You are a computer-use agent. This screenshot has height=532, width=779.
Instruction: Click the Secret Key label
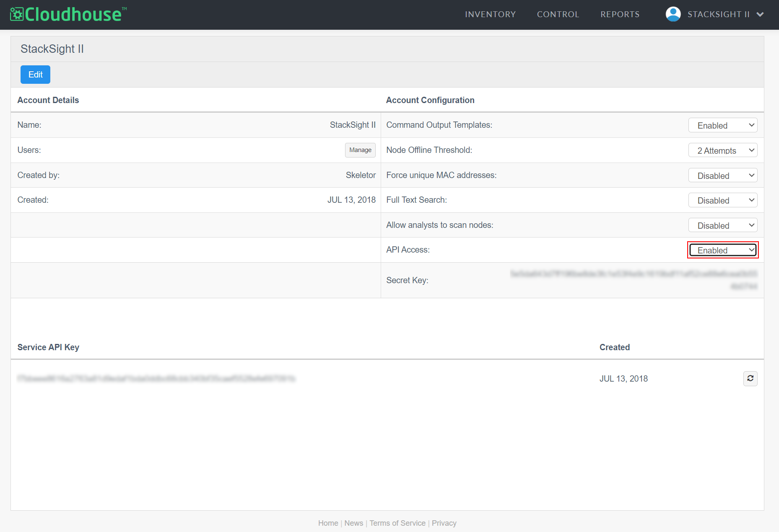click(x=407, y=280)
